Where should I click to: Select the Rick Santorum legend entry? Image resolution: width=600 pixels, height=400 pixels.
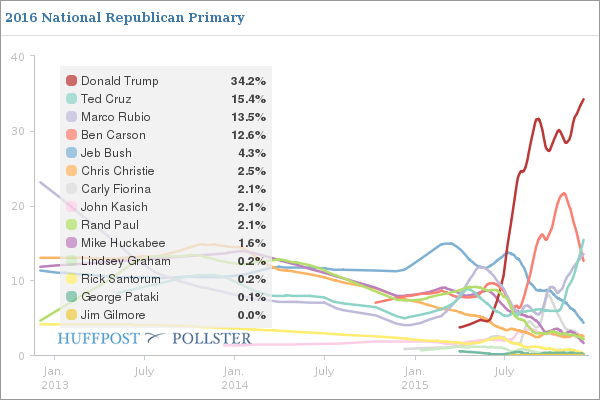[x=116, y=279]
